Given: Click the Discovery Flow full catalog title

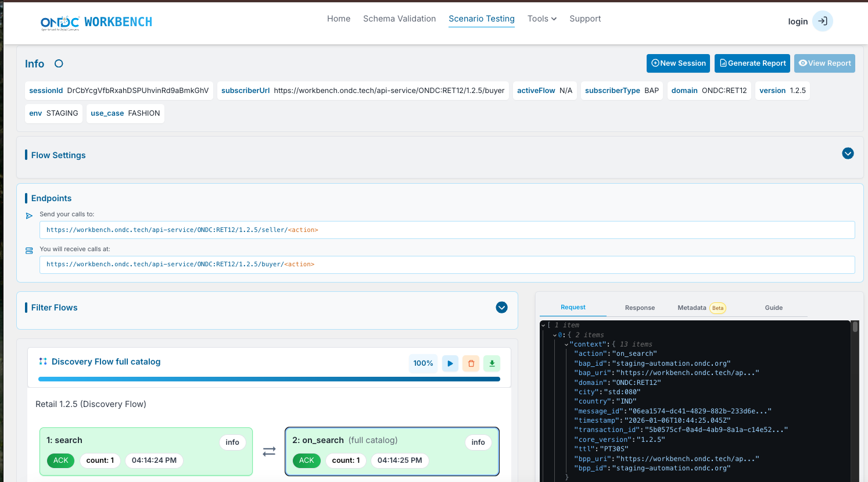Looking at the screenshot, I should pyautogui.click(x=106, y=362).
